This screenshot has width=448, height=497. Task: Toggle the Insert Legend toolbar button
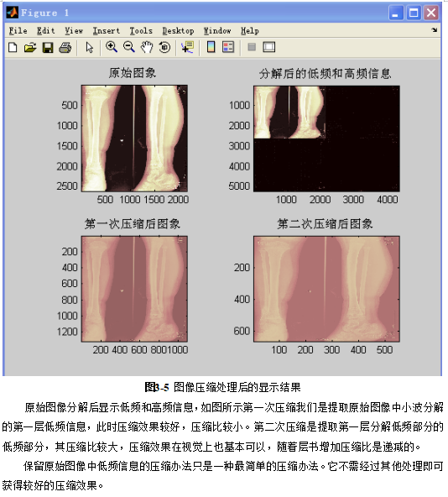(228, 47)
